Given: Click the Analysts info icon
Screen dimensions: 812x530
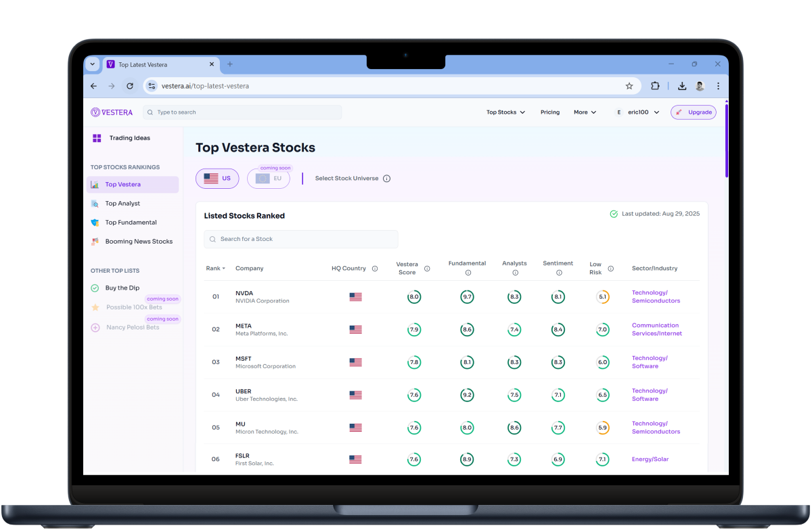Looking at the screenshot, I should 515,273.
